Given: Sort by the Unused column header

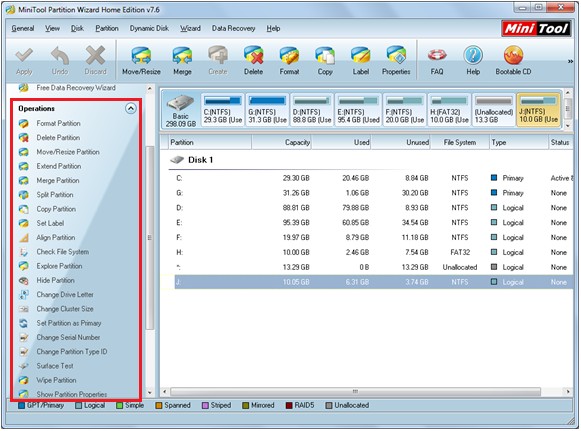Looking at the screenshot, I should click(401, 142).
